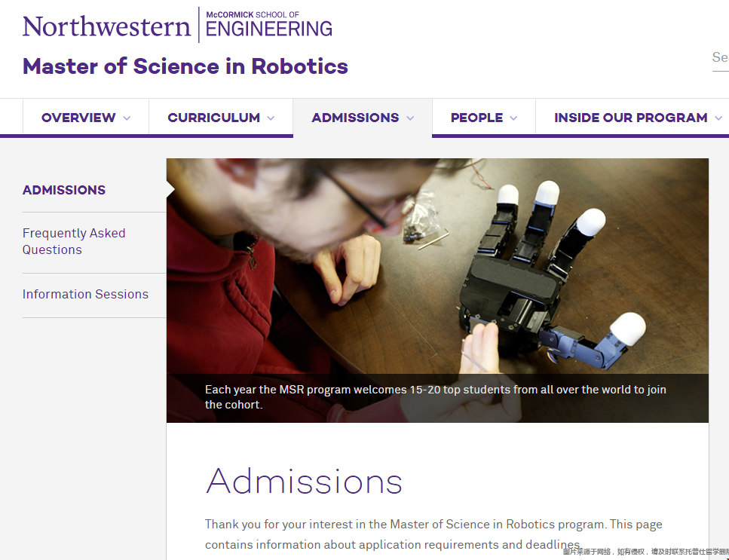
Task: Go to Master of Science in Robotics home title
Action: [185, 66]
